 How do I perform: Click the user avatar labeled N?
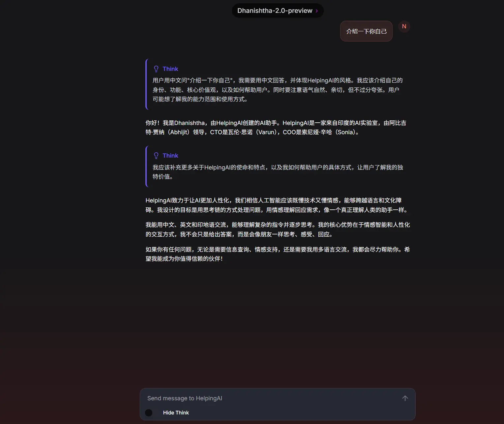404,26
